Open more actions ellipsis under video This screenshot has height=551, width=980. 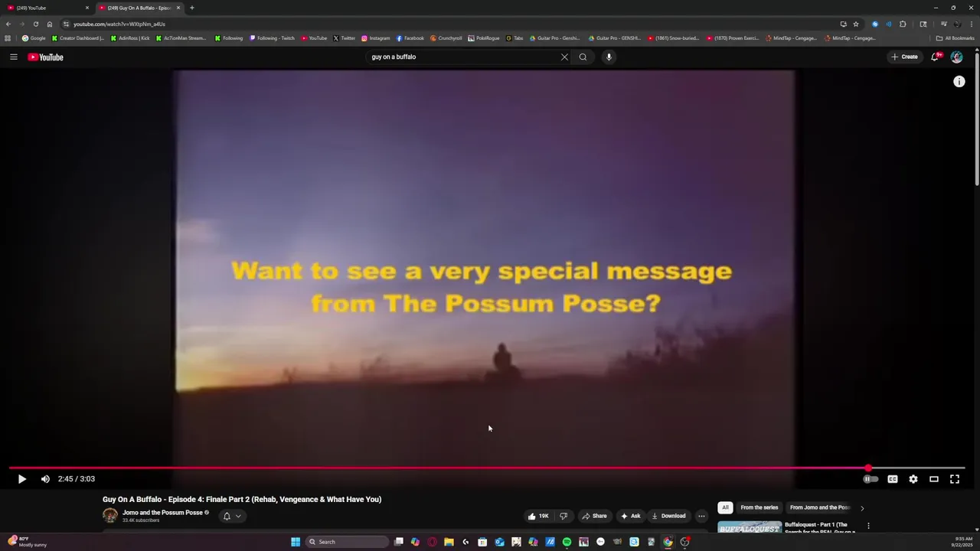point(701,516)
